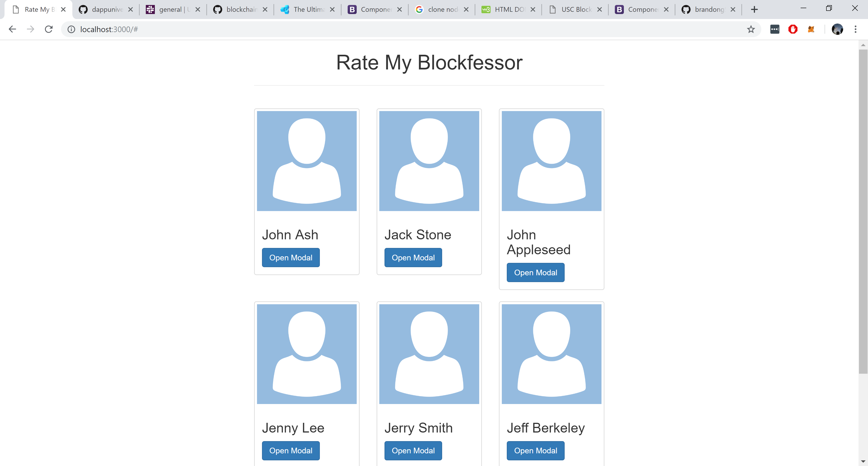Click the dark password manager extension icon

pyautogui.click(x=775, y=29)
